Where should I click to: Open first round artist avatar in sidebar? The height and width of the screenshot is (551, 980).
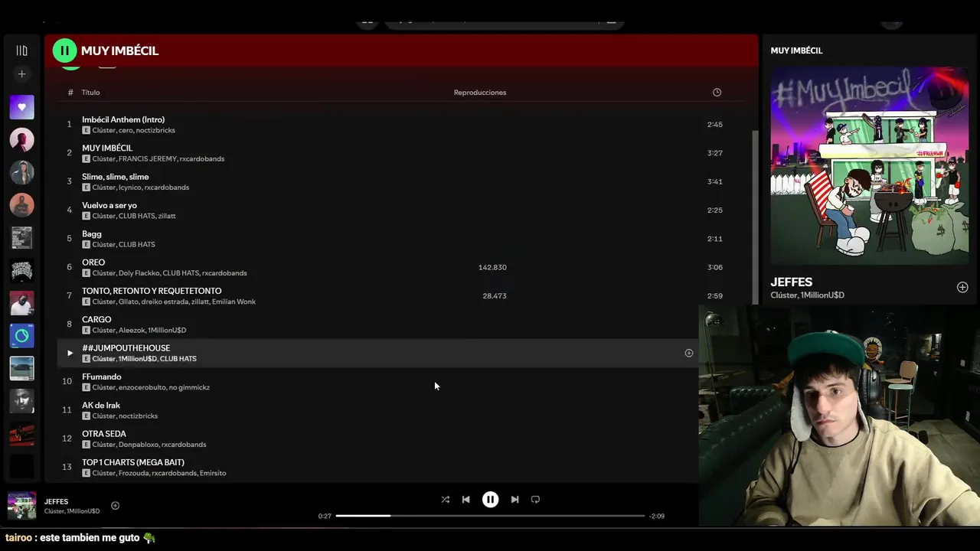21,140
